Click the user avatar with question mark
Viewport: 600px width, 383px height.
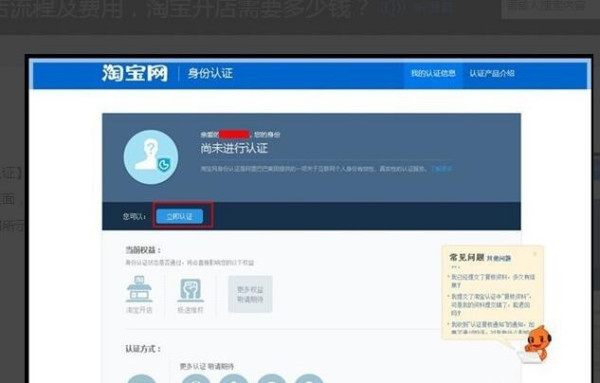click(151, 157)
